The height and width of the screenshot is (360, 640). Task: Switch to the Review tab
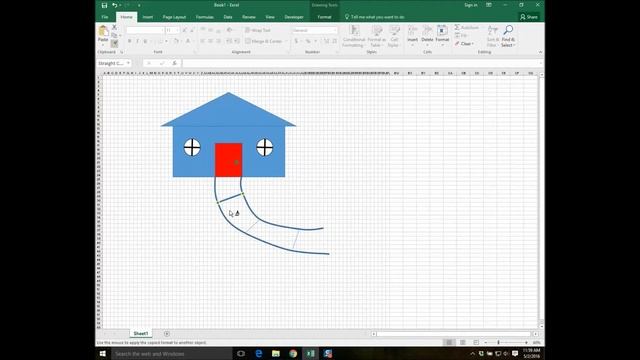pyautogui.click(x=249, y=17)
